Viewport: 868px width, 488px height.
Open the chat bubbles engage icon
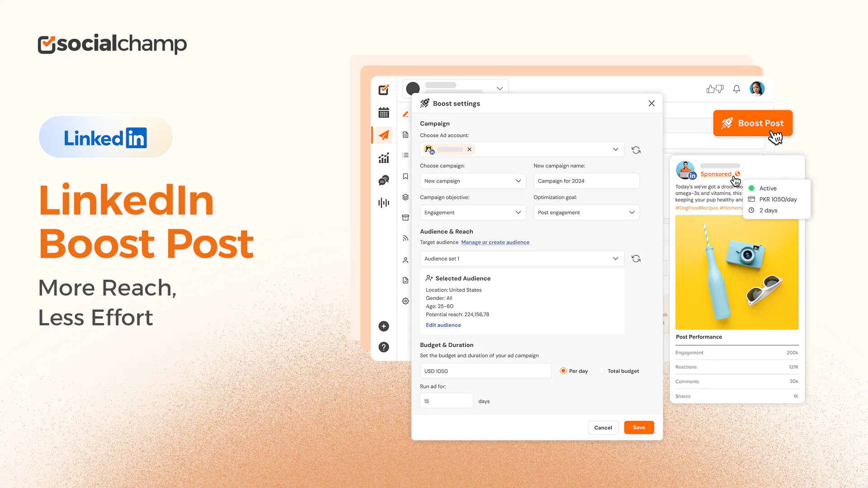coord(384,180)
